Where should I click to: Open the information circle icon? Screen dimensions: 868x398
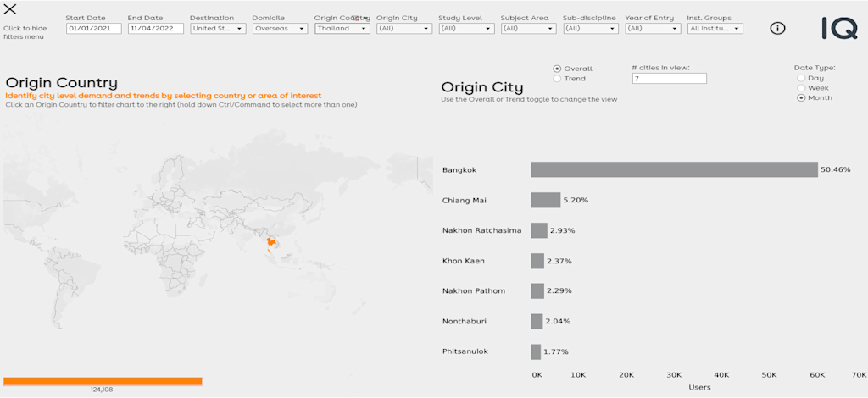click(777, 28)
